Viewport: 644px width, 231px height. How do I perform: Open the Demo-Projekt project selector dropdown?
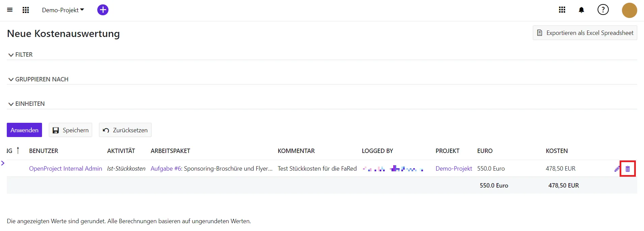pos(63,10)
